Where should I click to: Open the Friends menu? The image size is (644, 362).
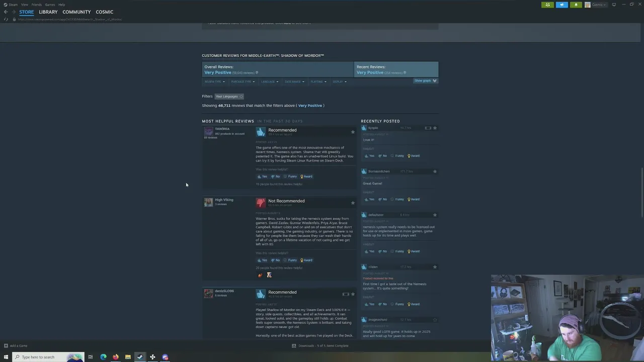click(37, 5)
